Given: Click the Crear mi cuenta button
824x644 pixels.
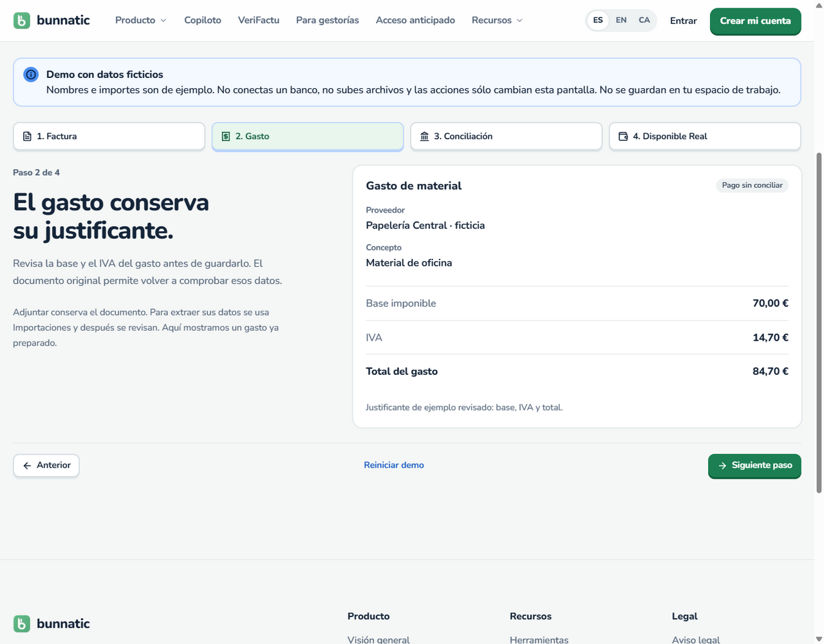Looking at the screenshot, I should (756, 21).
